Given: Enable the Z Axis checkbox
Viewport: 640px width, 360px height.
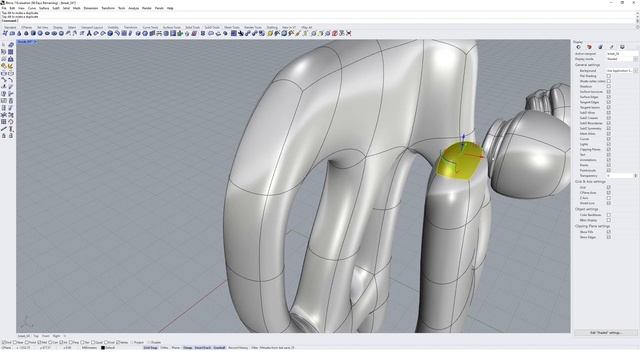Looking at the screenshot, I should point(609,198).
